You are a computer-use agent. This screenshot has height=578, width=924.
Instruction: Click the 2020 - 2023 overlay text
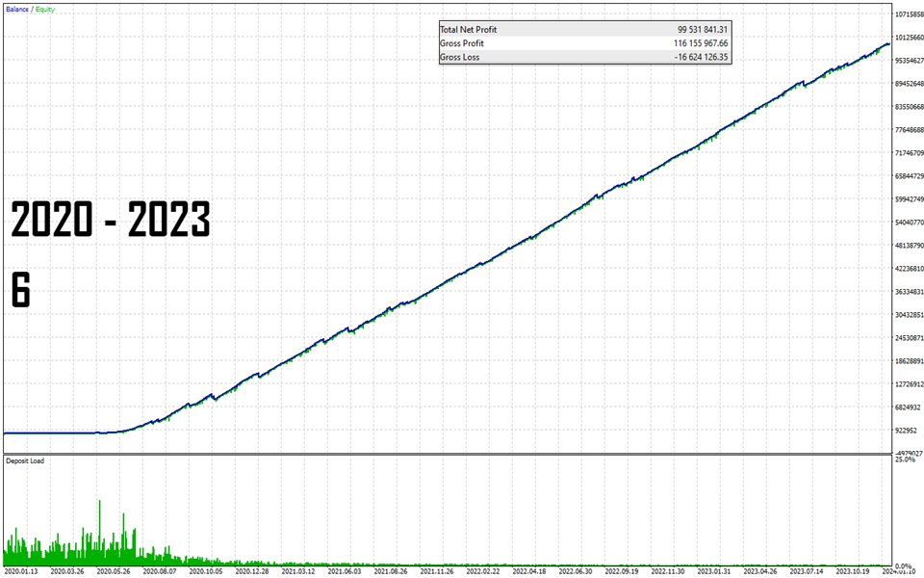(x=111, y=223)
